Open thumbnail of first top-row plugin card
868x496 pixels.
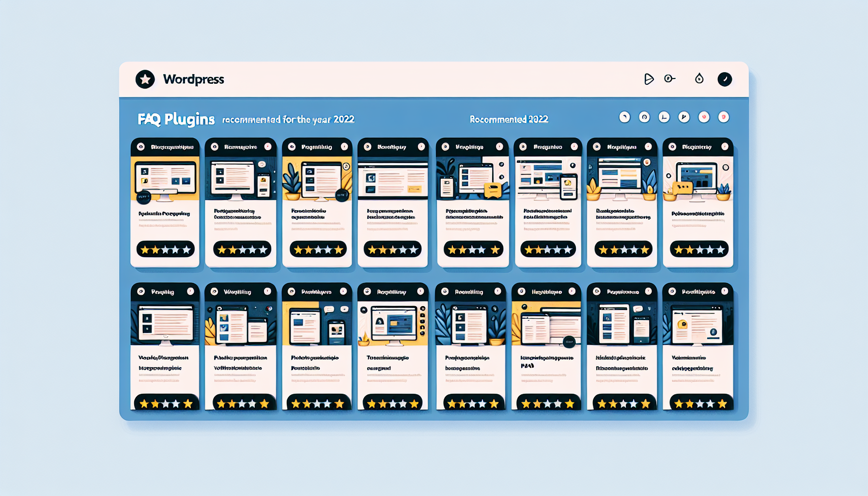pos(165,179)
